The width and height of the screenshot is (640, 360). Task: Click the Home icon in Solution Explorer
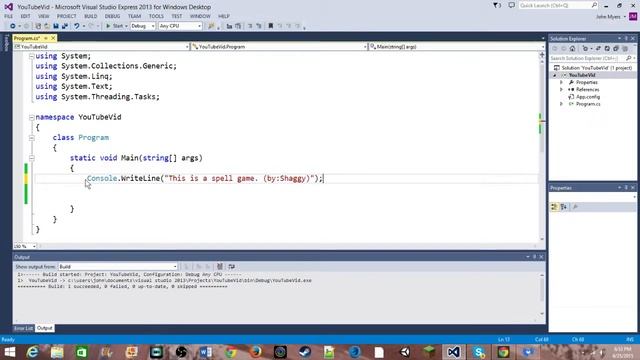tap(573, 49)
